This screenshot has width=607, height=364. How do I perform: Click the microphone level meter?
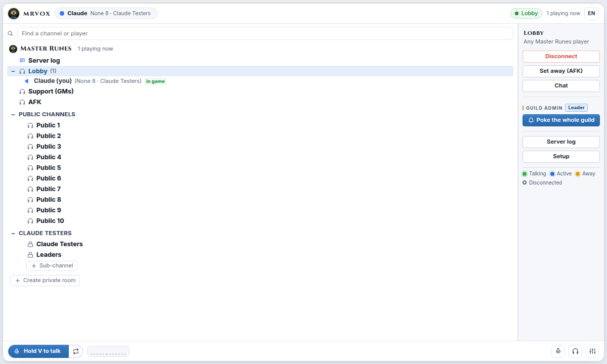(x=108, y=351)
